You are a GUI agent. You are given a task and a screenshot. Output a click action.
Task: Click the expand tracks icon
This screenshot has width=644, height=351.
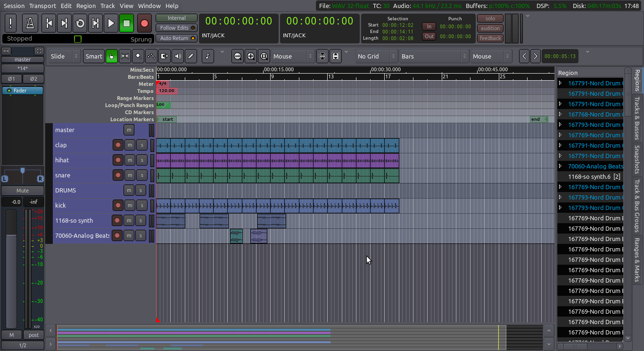(x=336, y=56)
